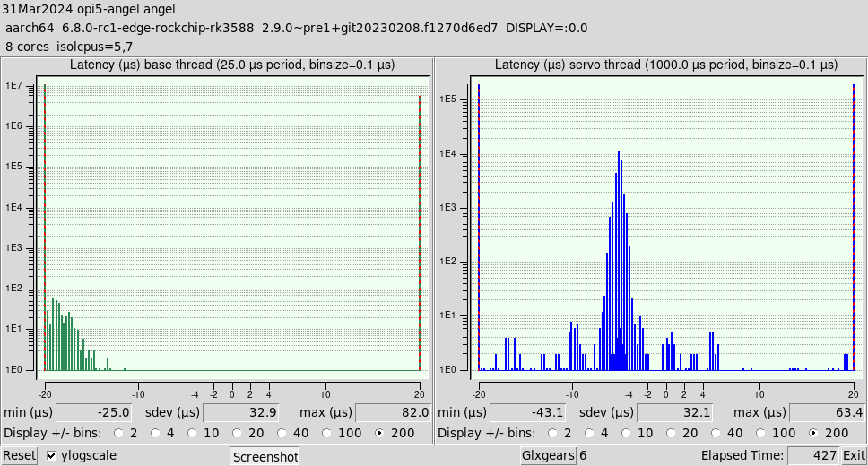Click servo thread max value field 63.4
This screenshot has width=868, height=466.
[827, 413]
